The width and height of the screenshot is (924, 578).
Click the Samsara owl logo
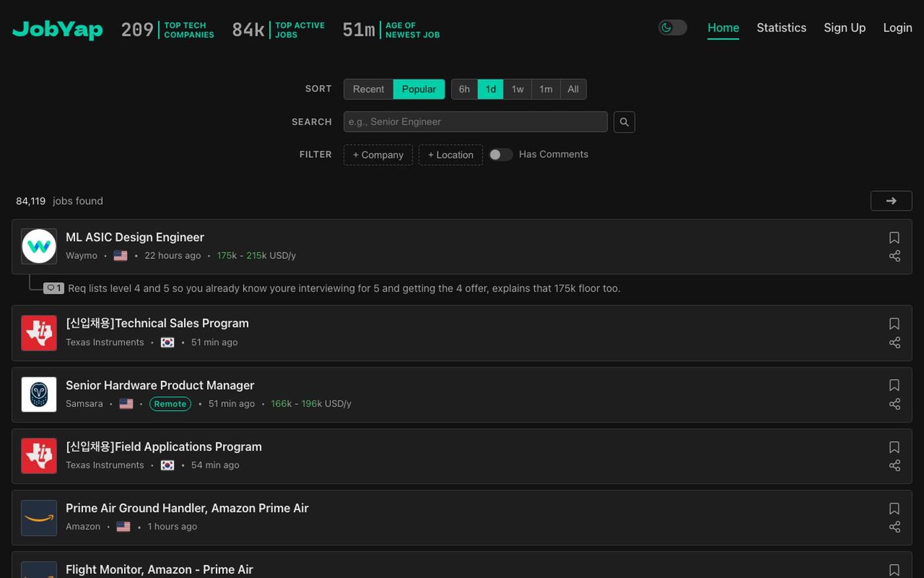(39, 394)
